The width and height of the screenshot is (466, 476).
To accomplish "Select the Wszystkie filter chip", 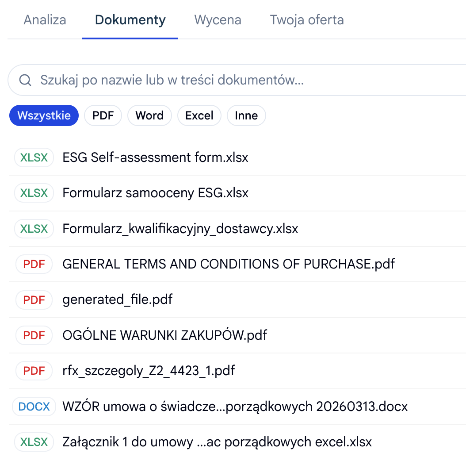I will (x=44, y=115).
